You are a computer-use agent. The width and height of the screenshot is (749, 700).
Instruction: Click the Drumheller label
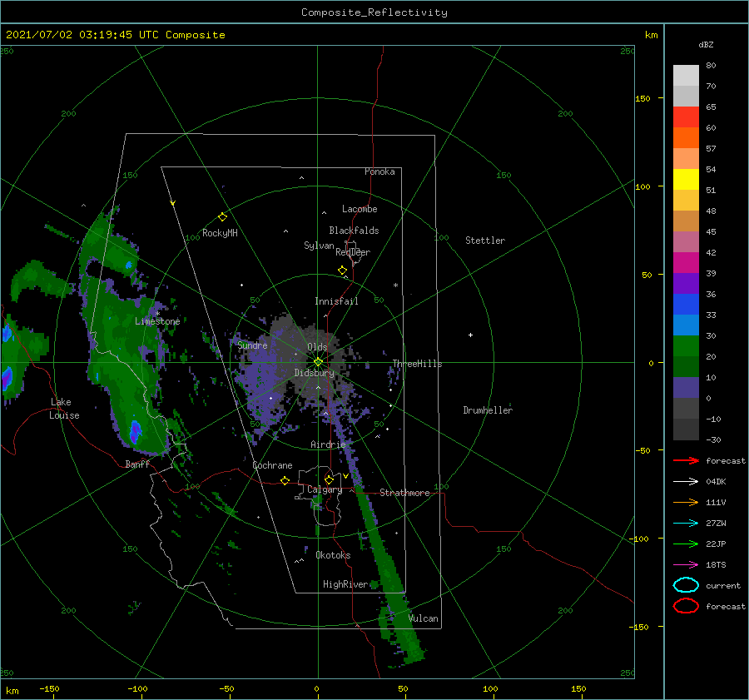point(488,410)
